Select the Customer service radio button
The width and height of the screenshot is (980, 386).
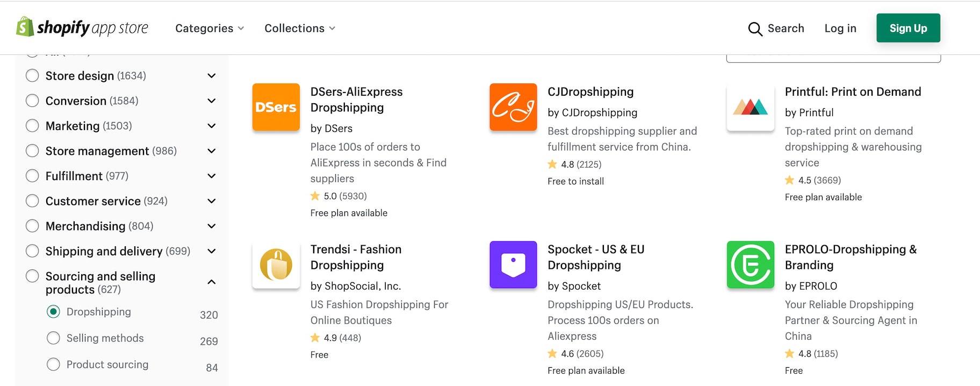coord(32,201)
